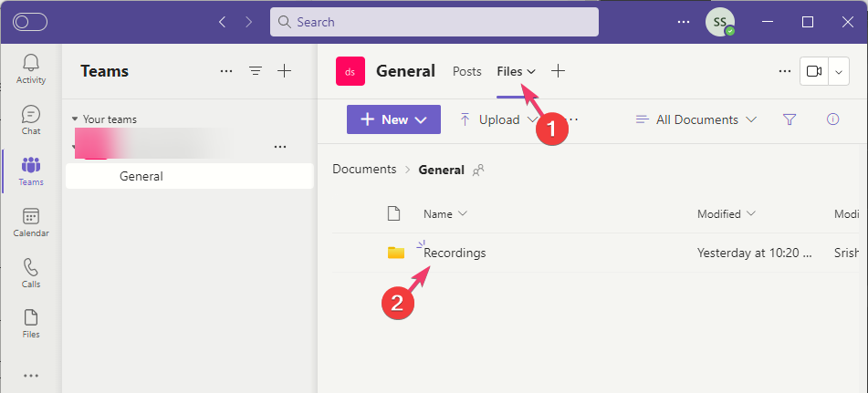This screenshot has height=393, width=868.
Task: Click the Search box
Action: tap(434, 22)
